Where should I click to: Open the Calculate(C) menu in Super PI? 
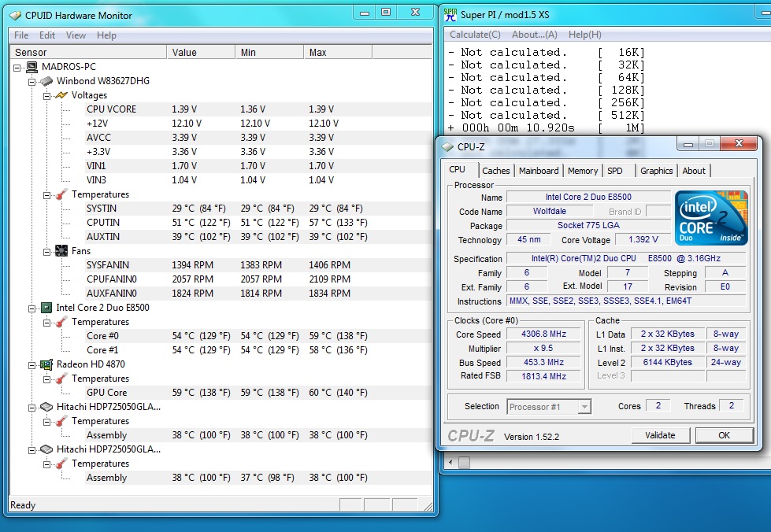coord(475,35)
